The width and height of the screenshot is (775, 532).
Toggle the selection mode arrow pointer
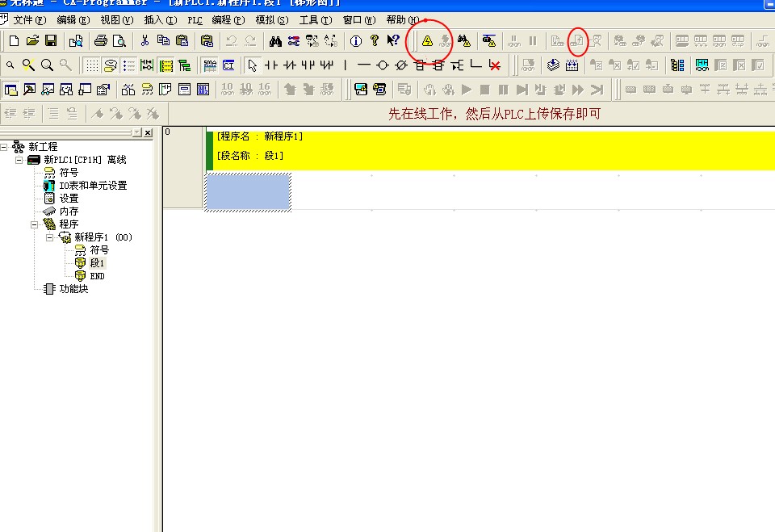pos(252,65)
